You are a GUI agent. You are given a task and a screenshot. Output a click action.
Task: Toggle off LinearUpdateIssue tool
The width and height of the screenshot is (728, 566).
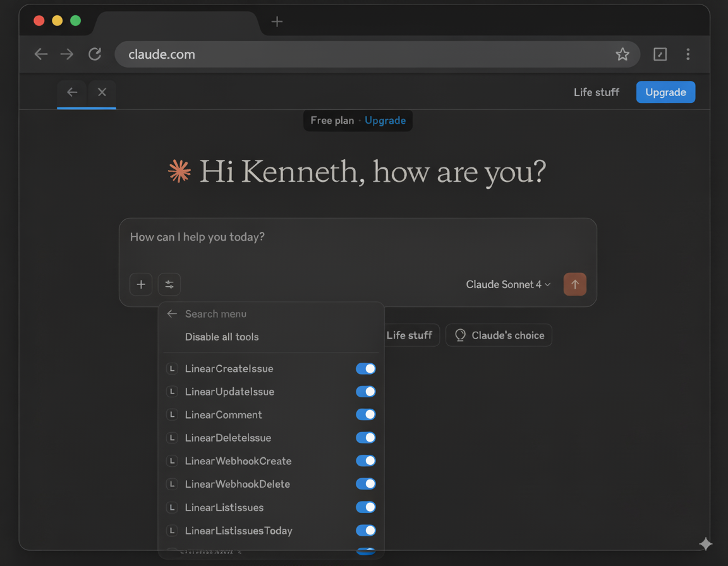365,392
